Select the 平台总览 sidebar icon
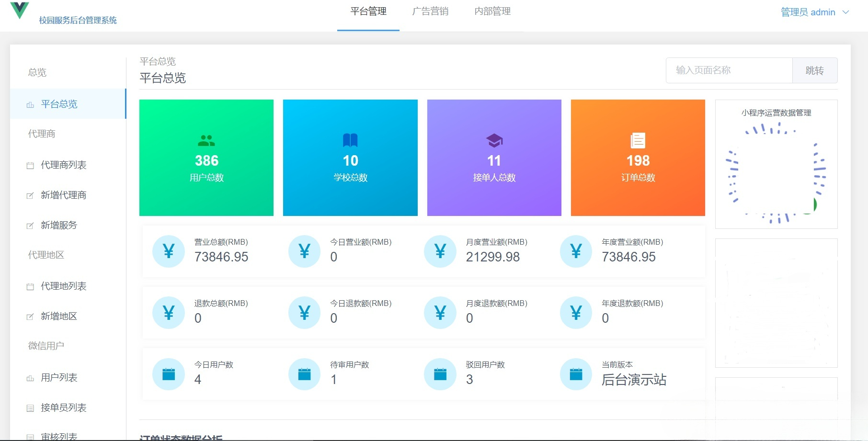Viewport: 868px width, 441px height. 29,104
